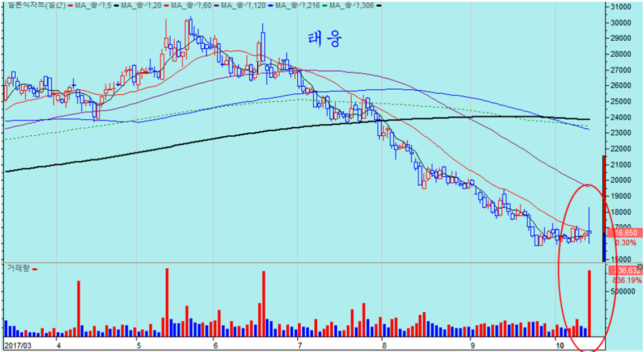Viewport: 644px width, 352px height.
Task: Close the volume panel with the X icon
Action: [x=640, y=267]
